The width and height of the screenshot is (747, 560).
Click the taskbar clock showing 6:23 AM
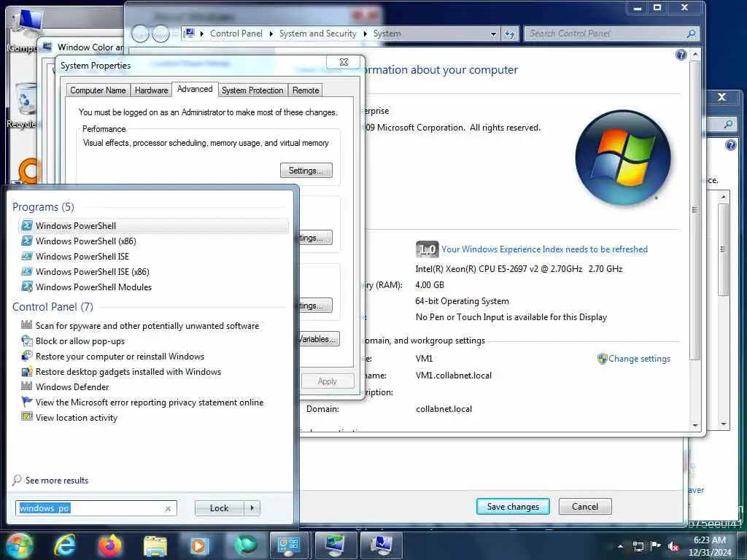710,546
